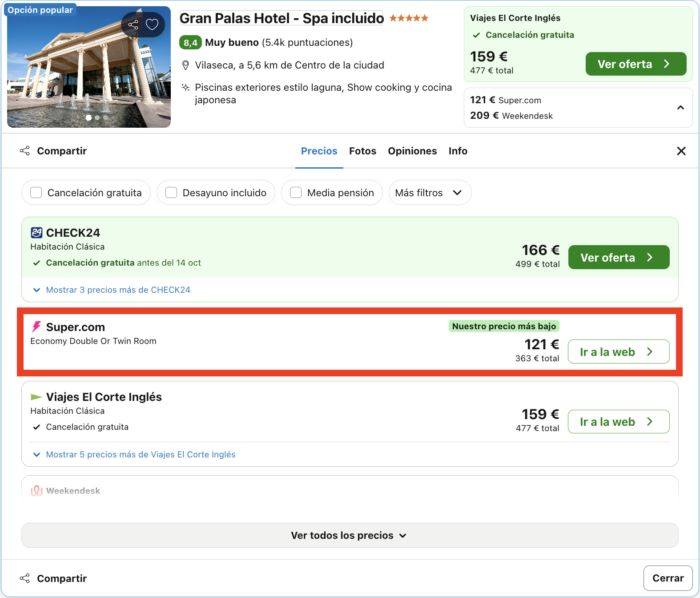The image size is (700, 598).
Task: Click Ver oferta on the CHECK24 row
Action: pos(619,258)
